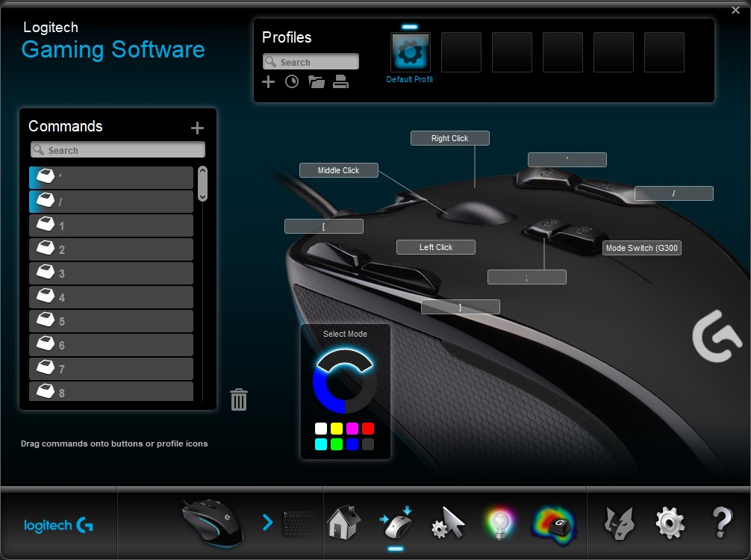Add a new command with plus icon
The height and width of the screenshot is (560, 751).
(197, 128)
